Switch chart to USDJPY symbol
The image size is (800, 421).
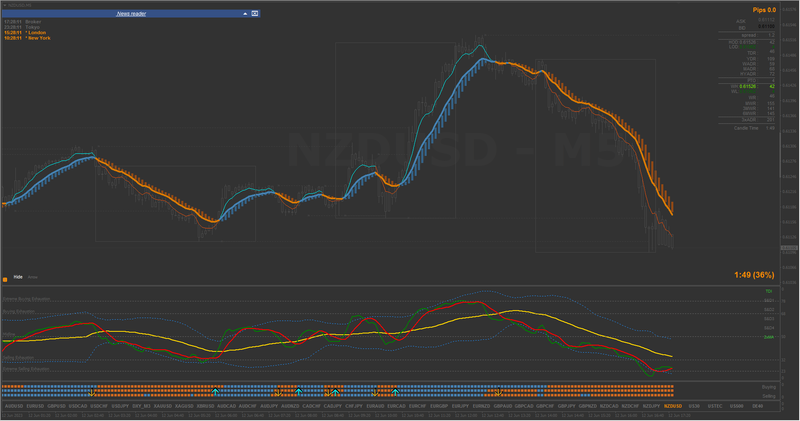coord(120,406)
